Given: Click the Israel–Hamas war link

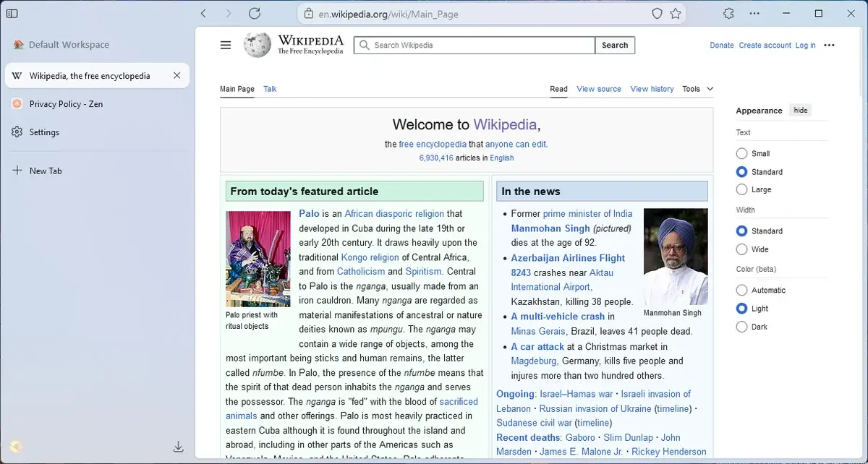Looking at the screenshot, I should tap(576, 394).
